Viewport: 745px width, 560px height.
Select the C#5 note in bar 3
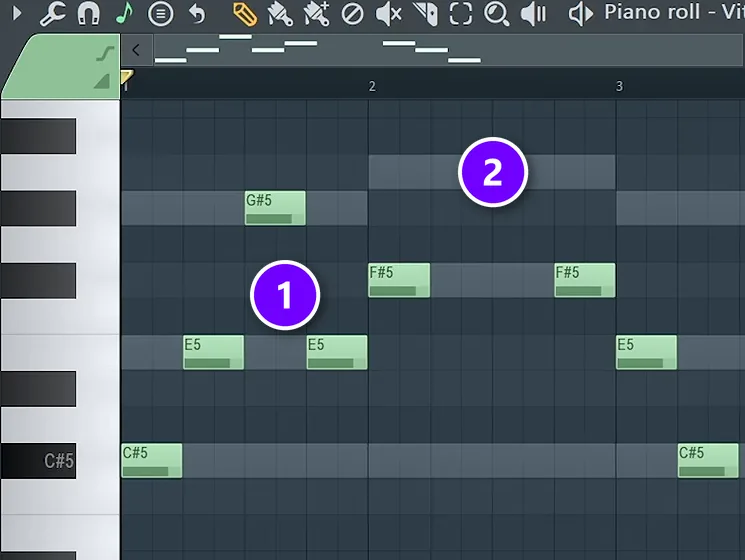click(708, 461)
